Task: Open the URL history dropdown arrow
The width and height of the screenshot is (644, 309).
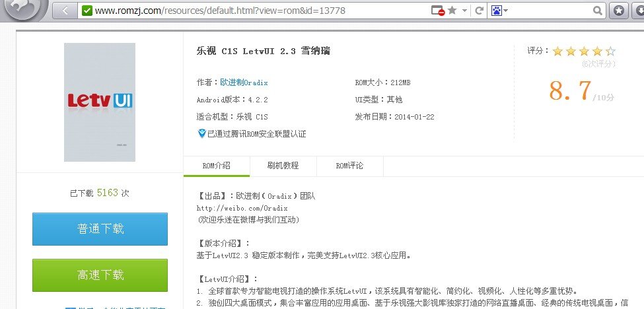Action: coord(464,11)
